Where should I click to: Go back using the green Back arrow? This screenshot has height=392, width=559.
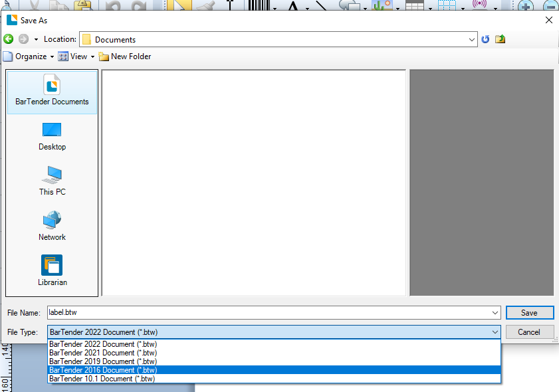[x=9, y=39]
